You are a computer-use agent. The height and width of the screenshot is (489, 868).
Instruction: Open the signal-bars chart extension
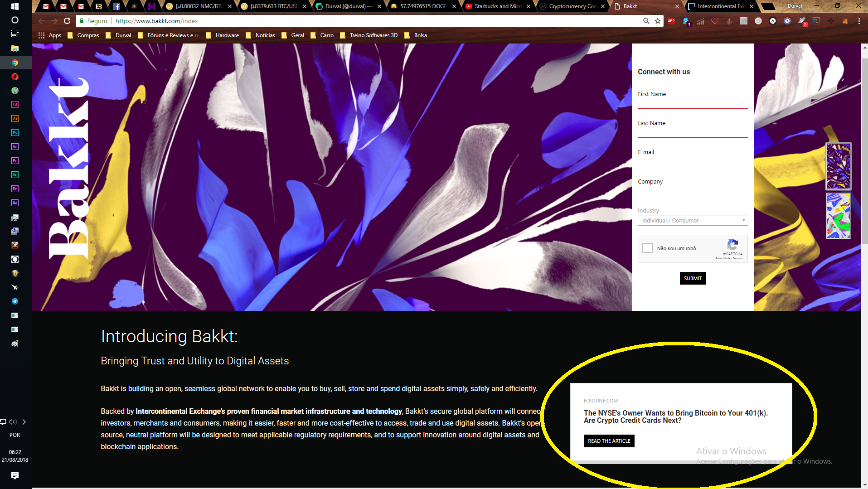pos(700,21)
